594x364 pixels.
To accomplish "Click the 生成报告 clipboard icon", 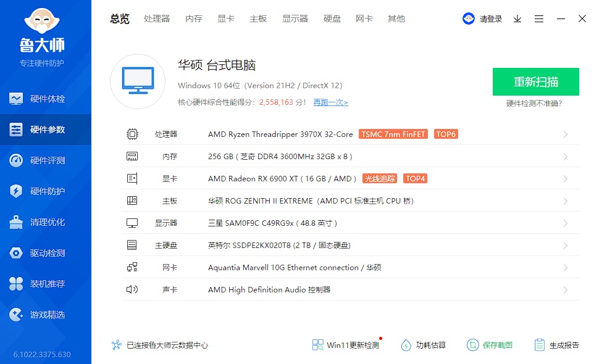I will click(540, 345).
